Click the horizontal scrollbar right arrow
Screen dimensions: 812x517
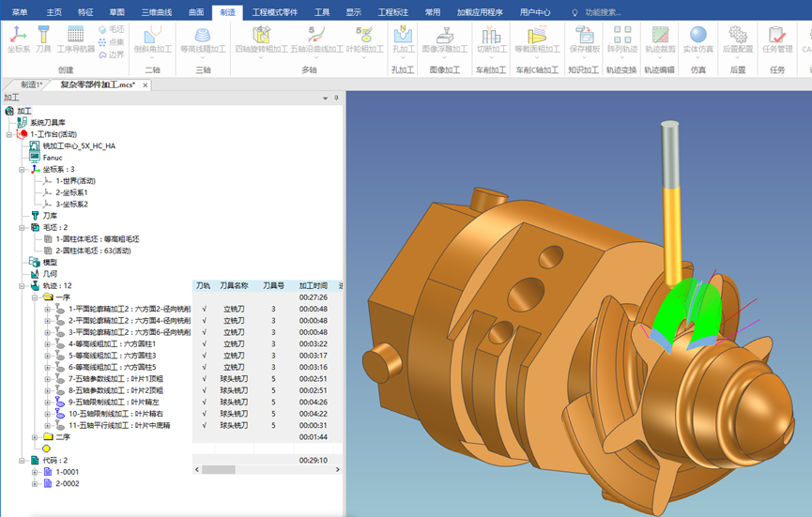coord(338,470)
